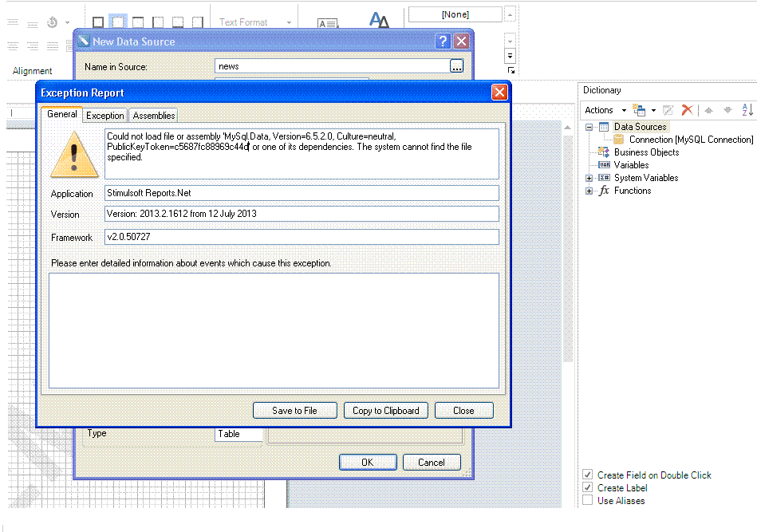Close the New Data Source dialog window
757x532 pixels.
click(462, 41)
